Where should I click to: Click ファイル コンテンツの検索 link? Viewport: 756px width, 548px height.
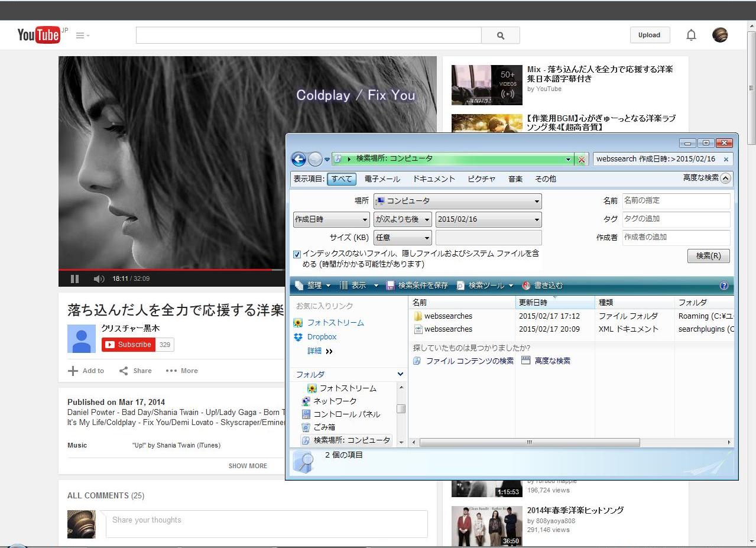tap(463, 361)
